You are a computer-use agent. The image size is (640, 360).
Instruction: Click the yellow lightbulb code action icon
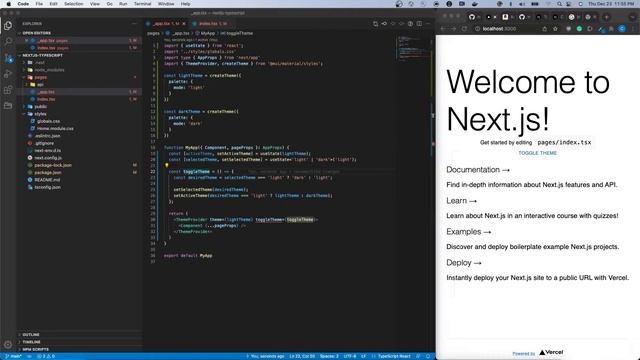coord(167,165)
